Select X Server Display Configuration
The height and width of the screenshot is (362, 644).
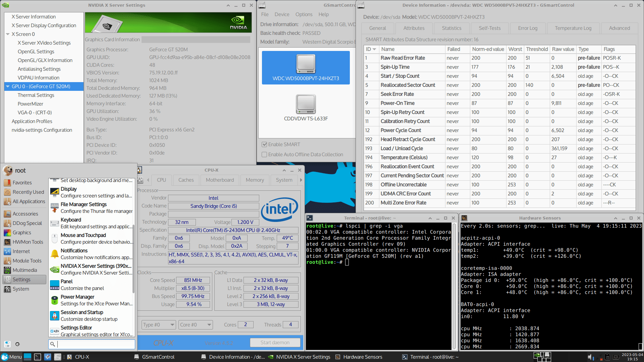click(44, 25)
